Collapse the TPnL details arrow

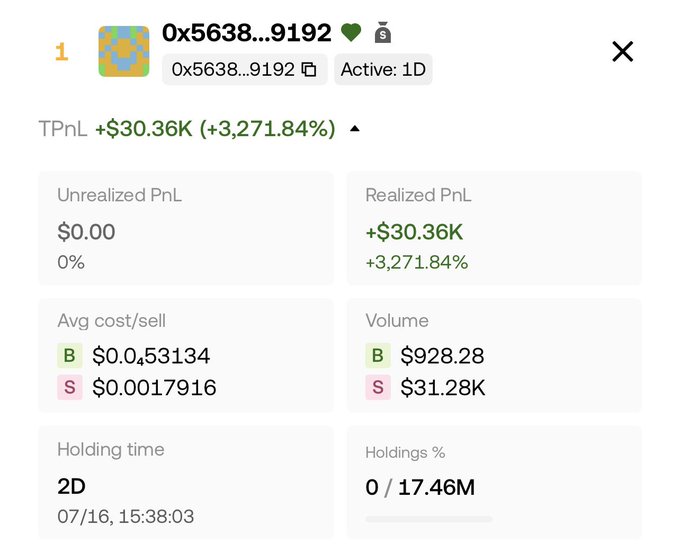[x=355, y=128]
